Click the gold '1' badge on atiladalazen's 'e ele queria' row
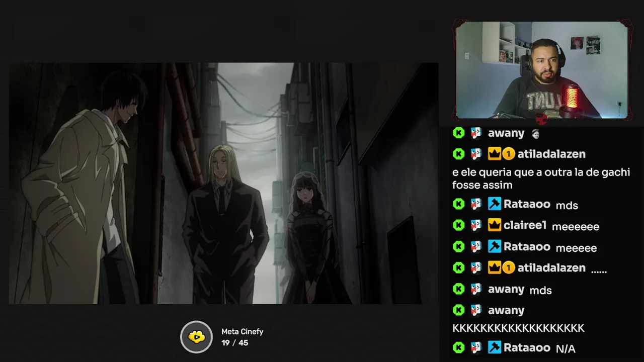 (508, 154)
